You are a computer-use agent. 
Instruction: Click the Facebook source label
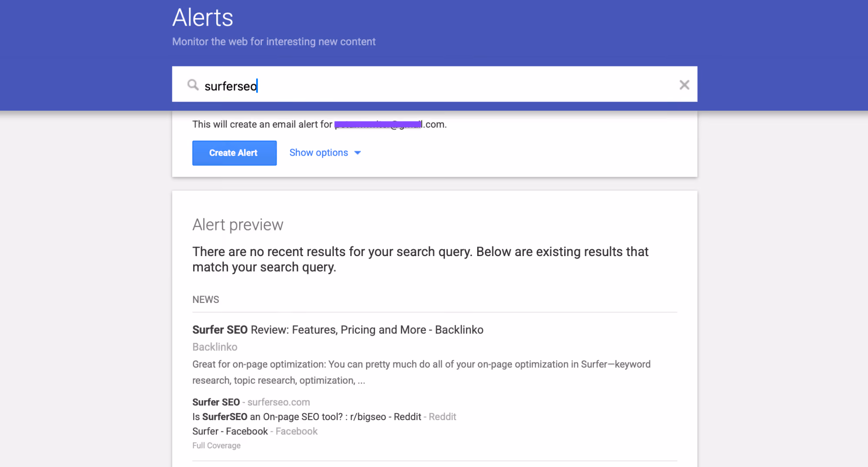click(x=297, y=431)
